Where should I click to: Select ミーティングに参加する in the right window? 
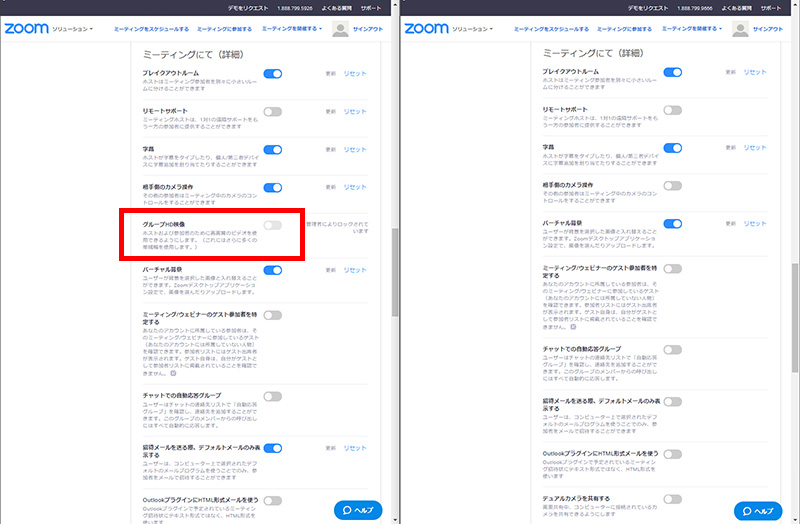pos(624,30)
